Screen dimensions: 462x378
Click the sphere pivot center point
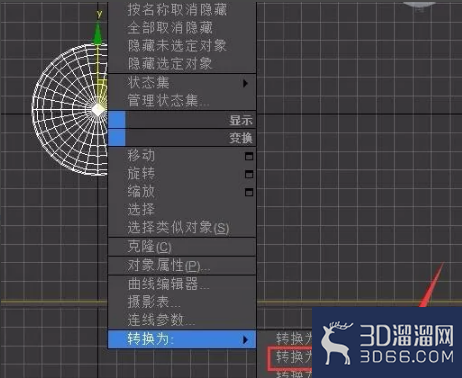[x=98, y=110]
